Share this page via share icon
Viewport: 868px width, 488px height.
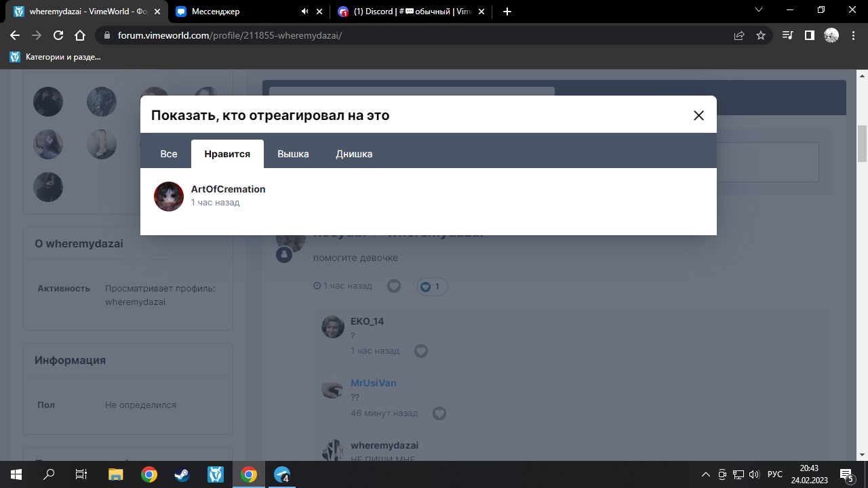click(739, 35)
